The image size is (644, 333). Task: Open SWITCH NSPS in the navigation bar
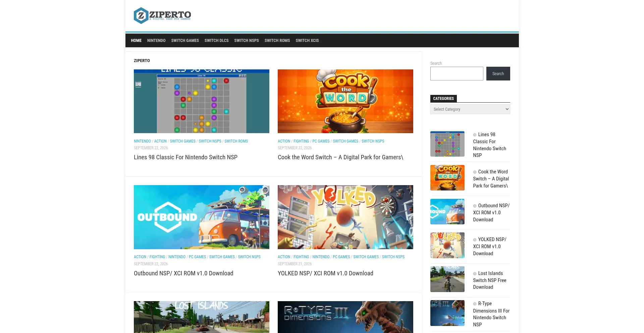tap(247, 41)
